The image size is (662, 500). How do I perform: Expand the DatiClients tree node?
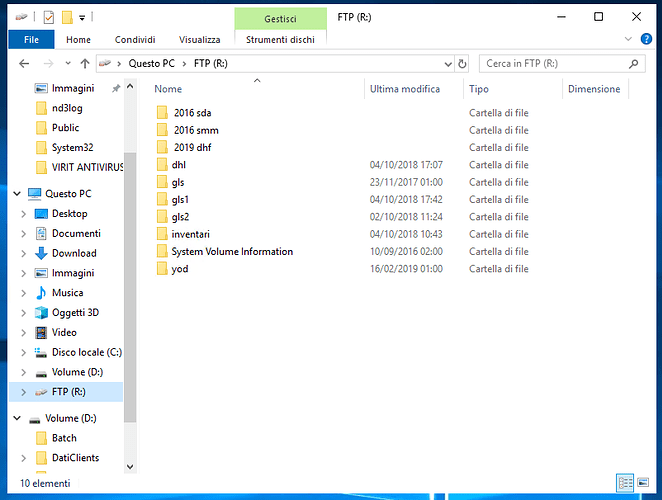point(24,458)
